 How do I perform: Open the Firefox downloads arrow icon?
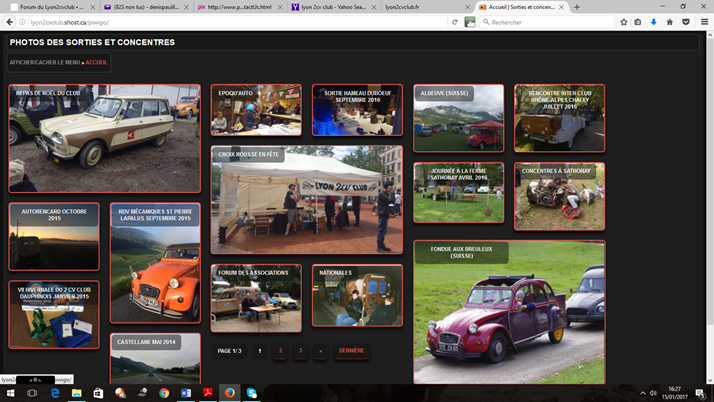coord(654,21)
